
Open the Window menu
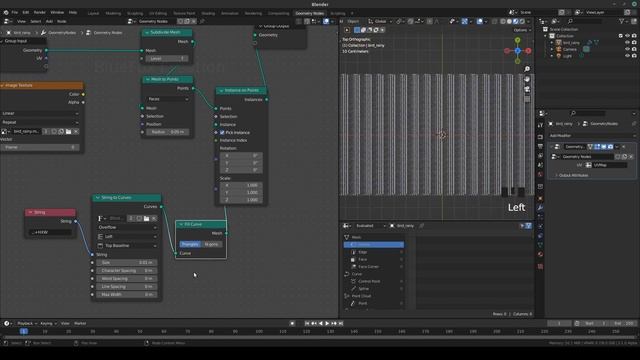[57, 12]
